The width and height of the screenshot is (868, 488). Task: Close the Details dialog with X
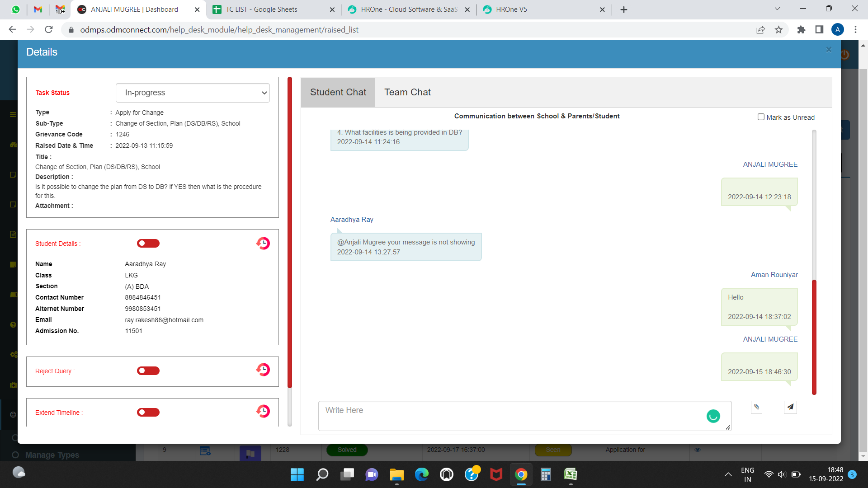click(x=828, y=50)
